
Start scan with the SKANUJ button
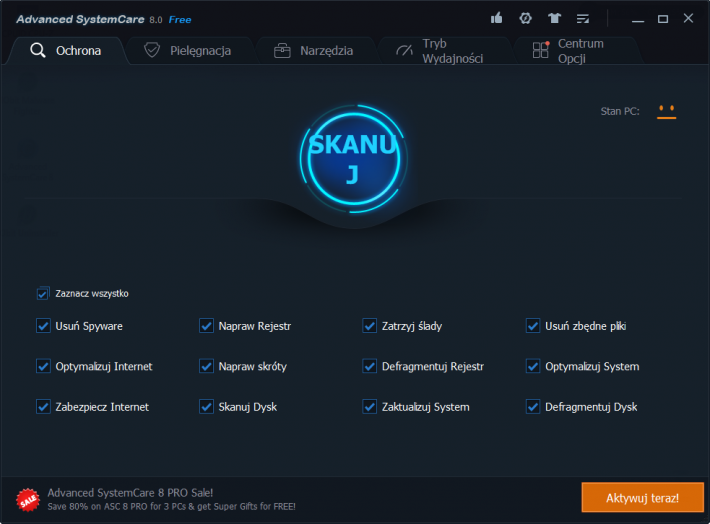pyautogui.click(x=354, y=159)
